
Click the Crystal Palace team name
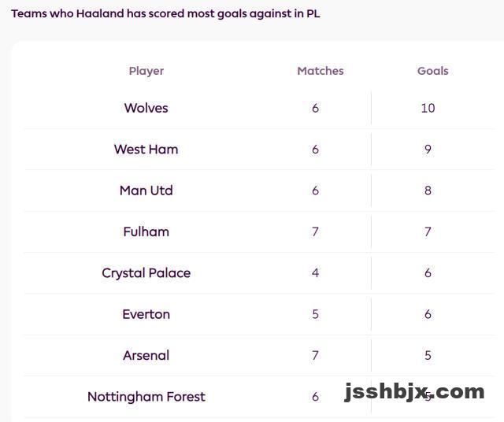click(x=146, y=273)
